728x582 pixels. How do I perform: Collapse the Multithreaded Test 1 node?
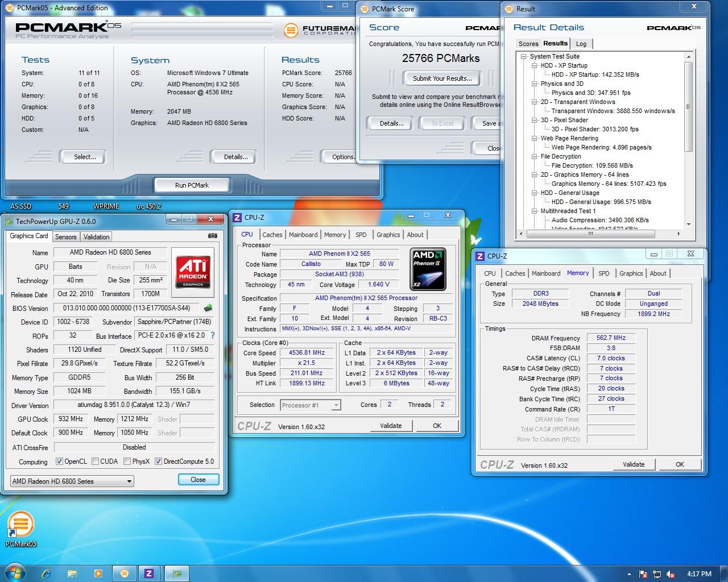coord(535,211)
